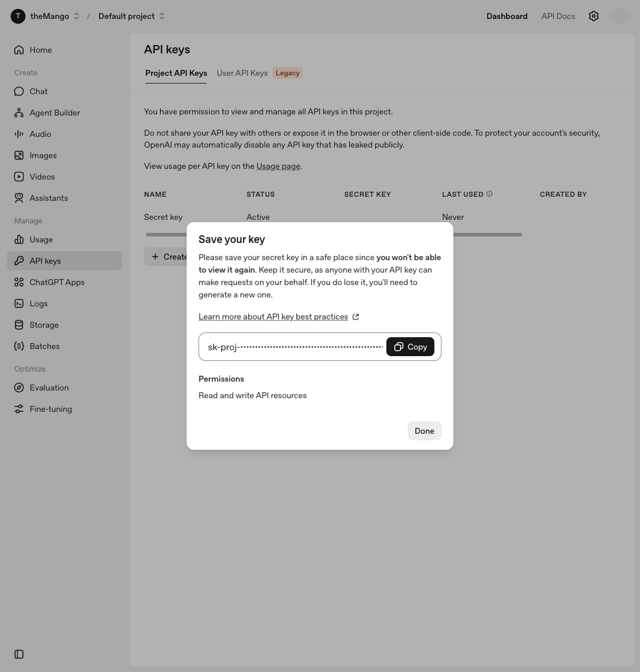Click the Videos play icon
Viewport: 640px width, 672px height.
click(x=19, y=177)
